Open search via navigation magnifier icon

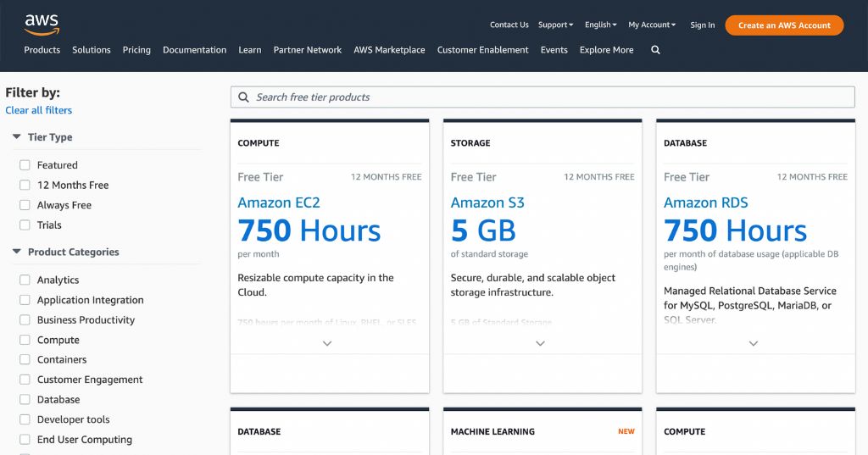tap(655, 50)
